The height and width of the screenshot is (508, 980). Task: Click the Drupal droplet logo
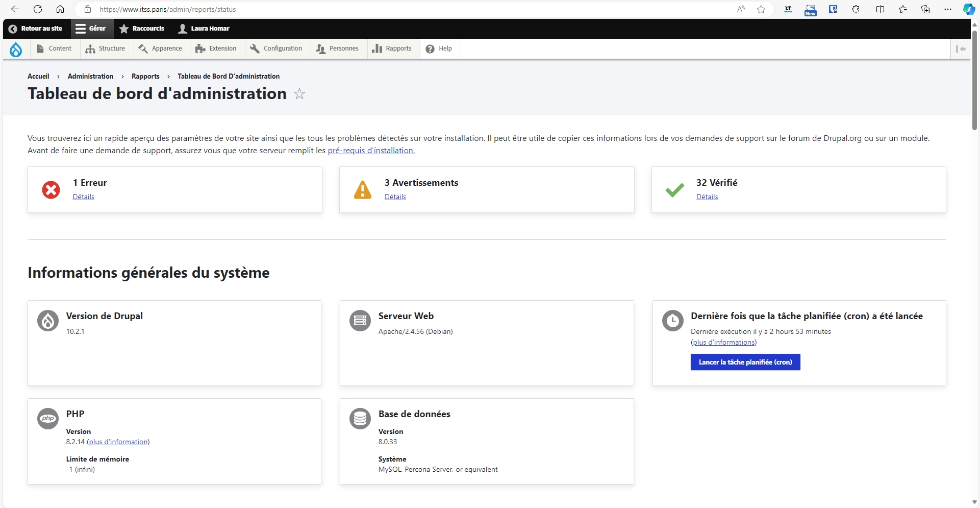pos(16,49)
